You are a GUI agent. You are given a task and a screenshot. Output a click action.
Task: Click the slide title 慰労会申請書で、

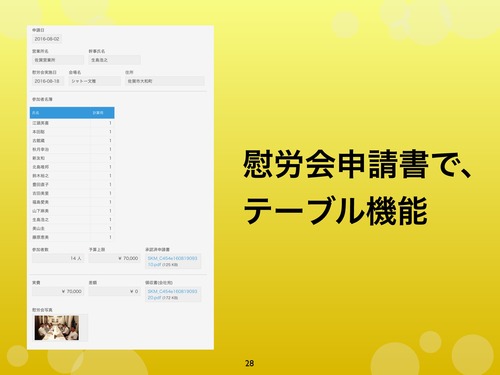tap(357, 164)
